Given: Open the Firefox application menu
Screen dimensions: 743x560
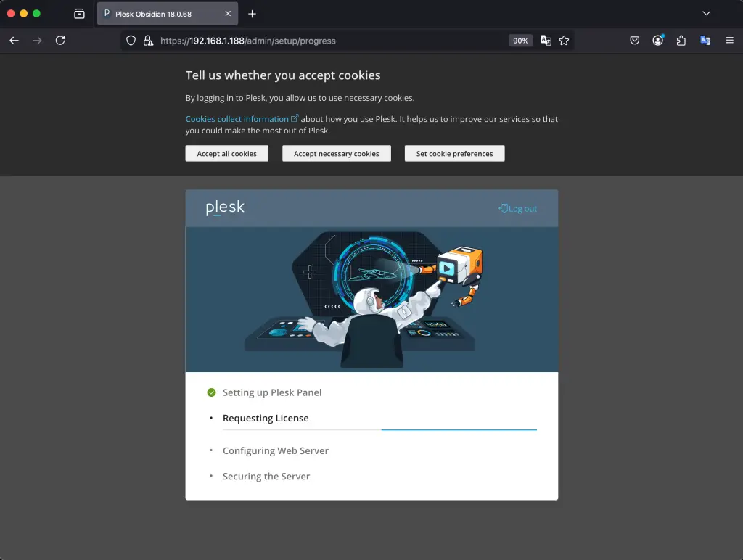Looking at the screenshot, I should pos(729,41).
